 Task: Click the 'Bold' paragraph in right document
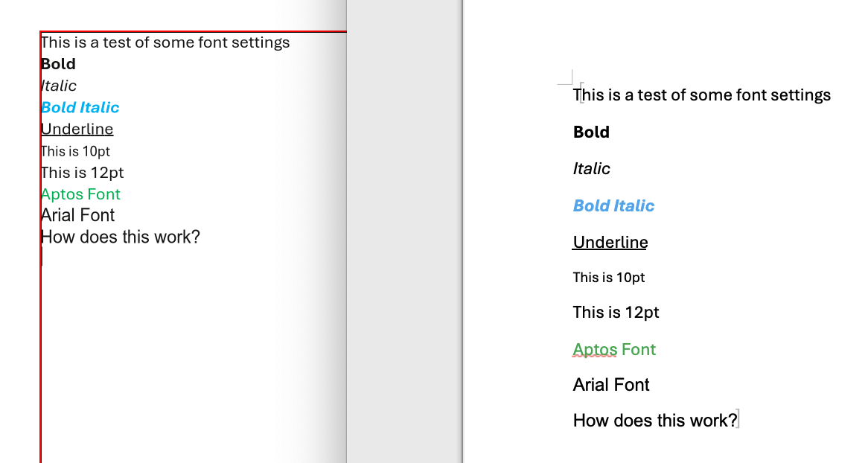tap(591, 132)
